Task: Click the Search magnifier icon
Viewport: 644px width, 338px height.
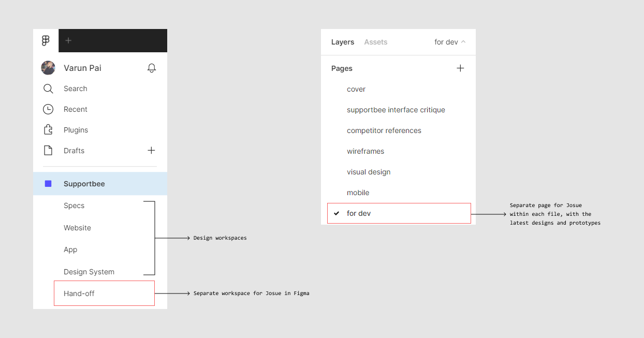Action: tap(48, 89)
